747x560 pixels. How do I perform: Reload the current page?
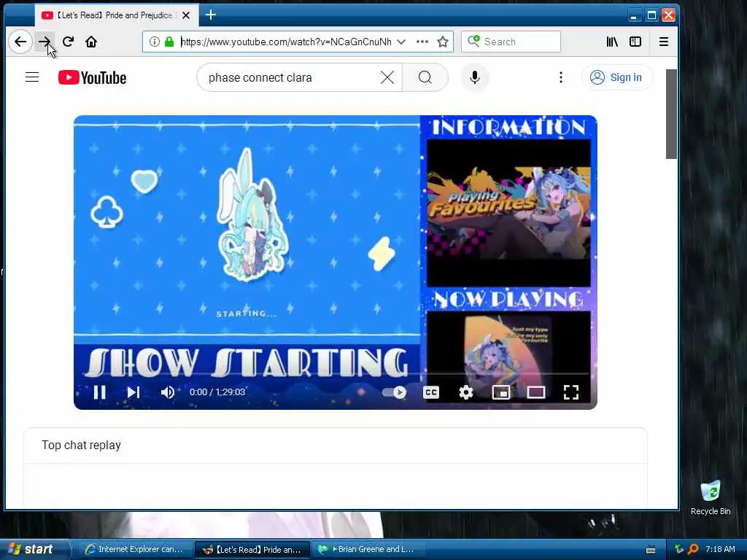(x=68, y=42)
